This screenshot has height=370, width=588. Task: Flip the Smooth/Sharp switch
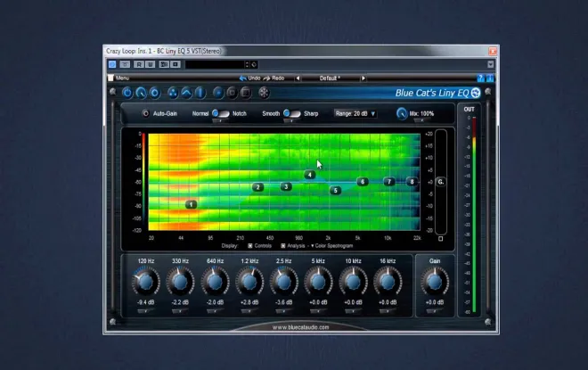291,113
